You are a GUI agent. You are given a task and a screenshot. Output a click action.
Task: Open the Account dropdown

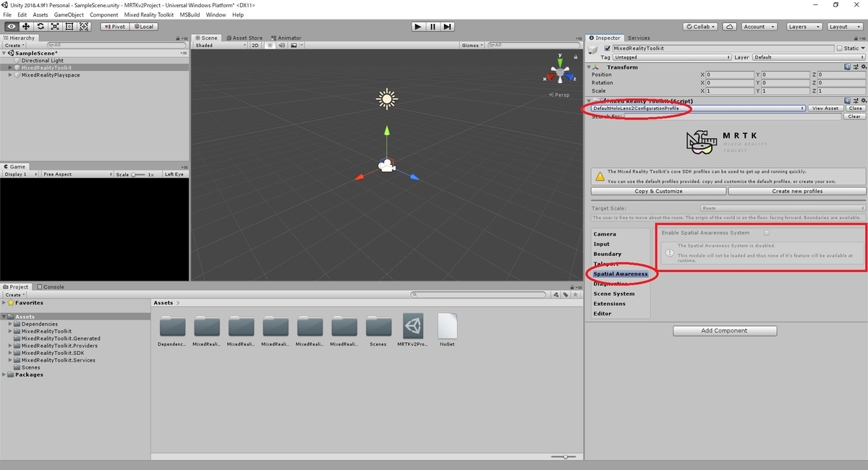(x=759, y=26)
